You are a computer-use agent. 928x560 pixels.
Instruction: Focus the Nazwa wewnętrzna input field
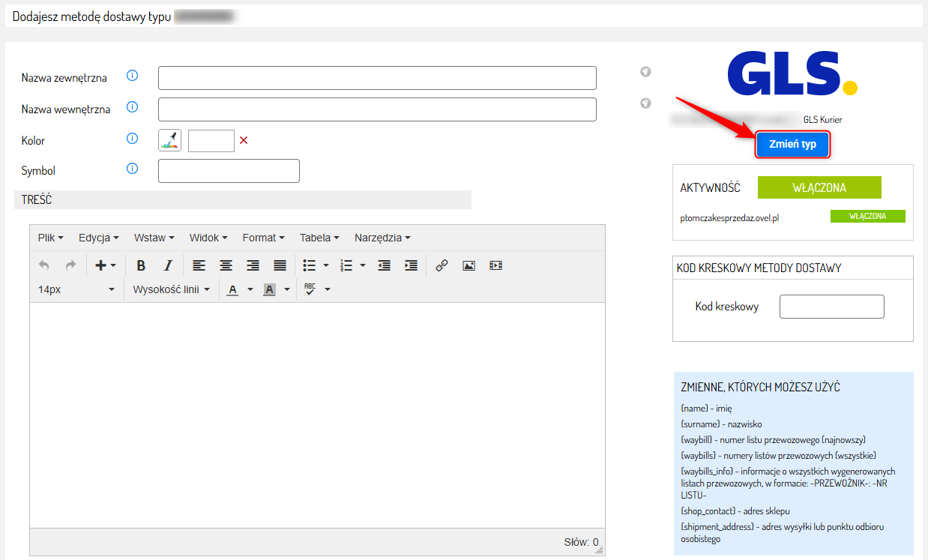(377, 109)
